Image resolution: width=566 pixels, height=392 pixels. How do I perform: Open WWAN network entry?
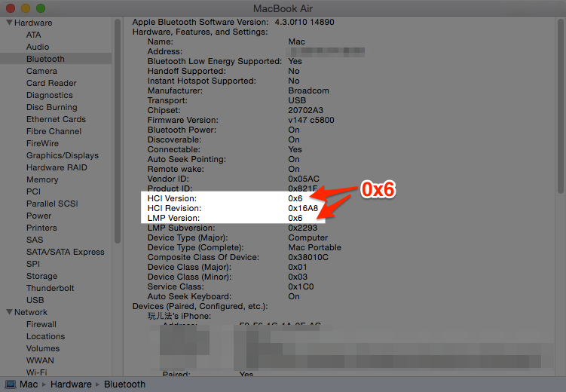click(40, 360)
